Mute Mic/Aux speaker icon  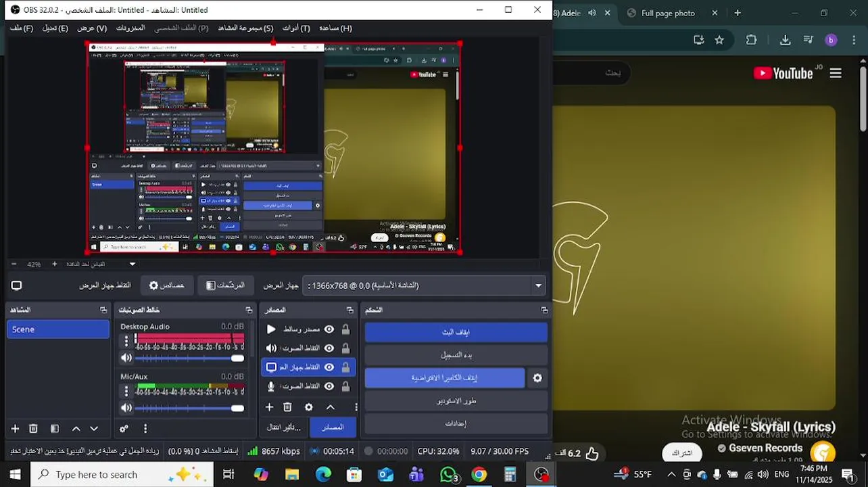click(x=126, y=408)
